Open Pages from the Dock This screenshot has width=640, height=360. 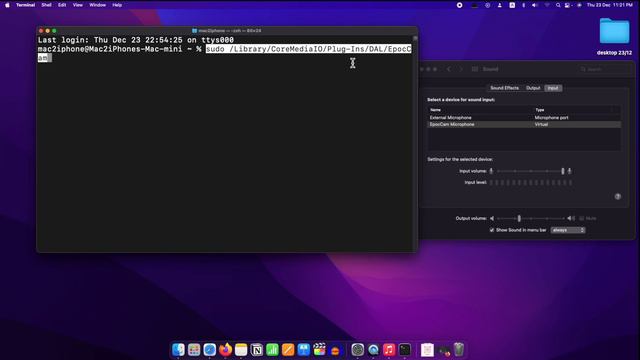click(x=288, y=350)
